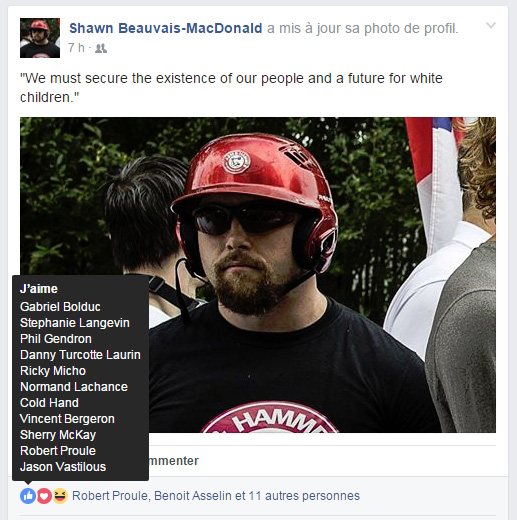Select Stephanie Langevin in the J'aime list

75,323
